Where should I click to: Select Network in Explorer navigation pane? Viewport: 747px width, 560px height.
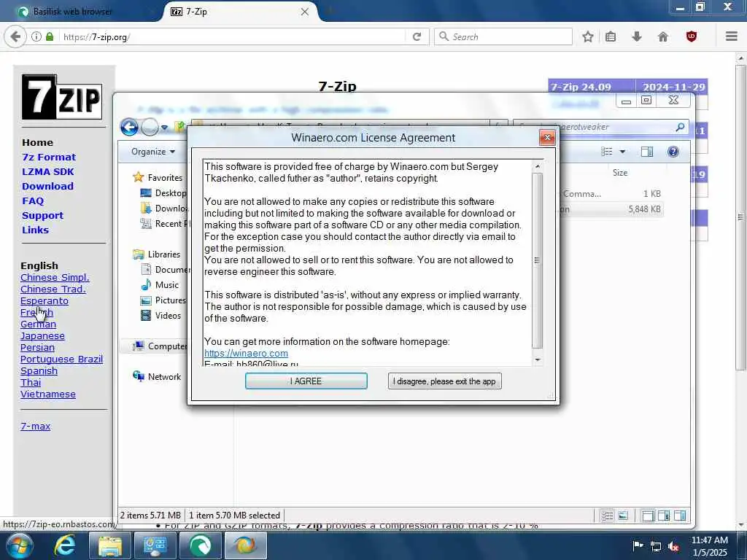[x=164, y=377]
